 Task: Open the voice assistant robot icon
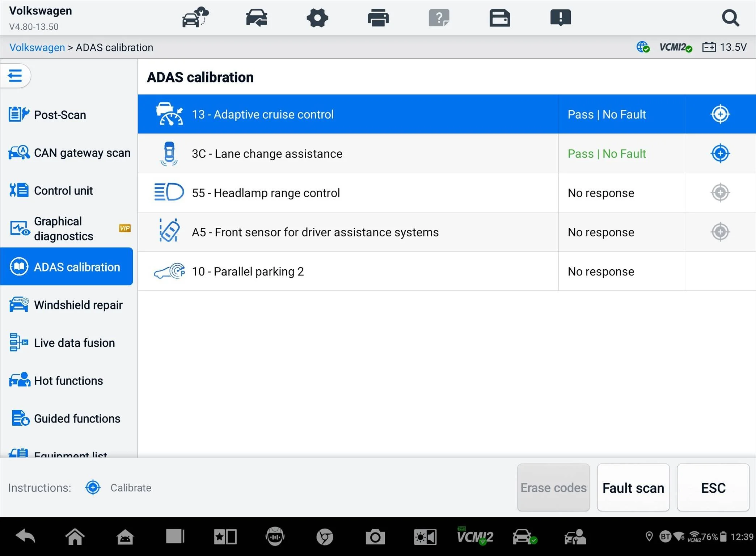(x=275, y=536)
